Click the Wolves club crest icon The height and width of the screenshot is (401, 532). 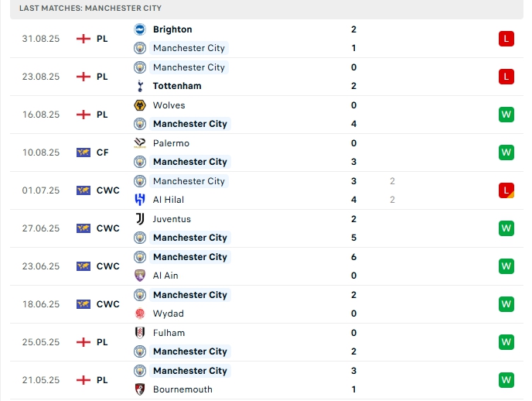pyautogui.click(x=140, y=105)
